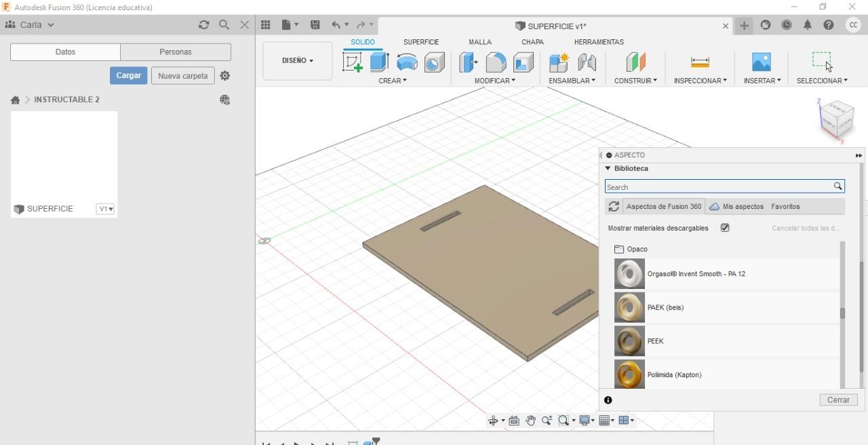The image size is (868, 445).
Task: Activate the Press Pull tool
Action: tap(468, 62)
